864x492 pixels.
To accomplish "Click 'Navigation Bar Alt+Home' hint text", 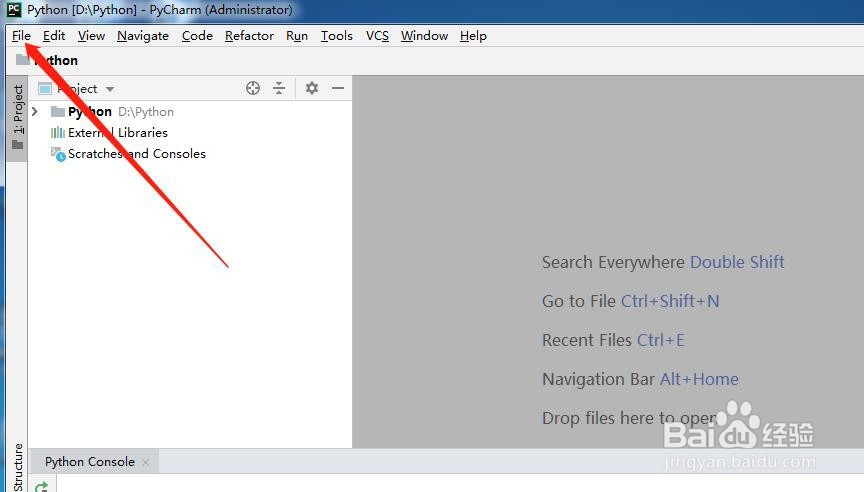I will pyautogui.click(x=640, y=379).
